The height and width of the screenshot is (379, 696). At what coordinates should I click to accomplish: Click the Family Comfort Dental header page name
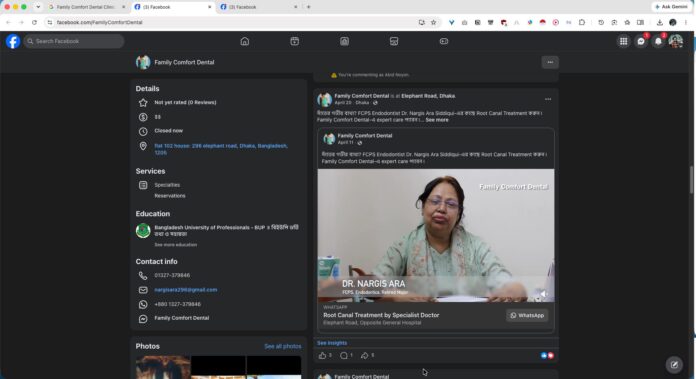point(184,63)
